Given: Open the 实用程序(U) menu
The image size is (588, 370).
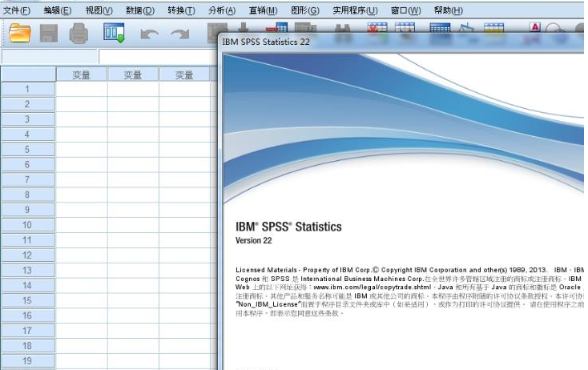Looking at the screenshot, I should tap(355, 10).
